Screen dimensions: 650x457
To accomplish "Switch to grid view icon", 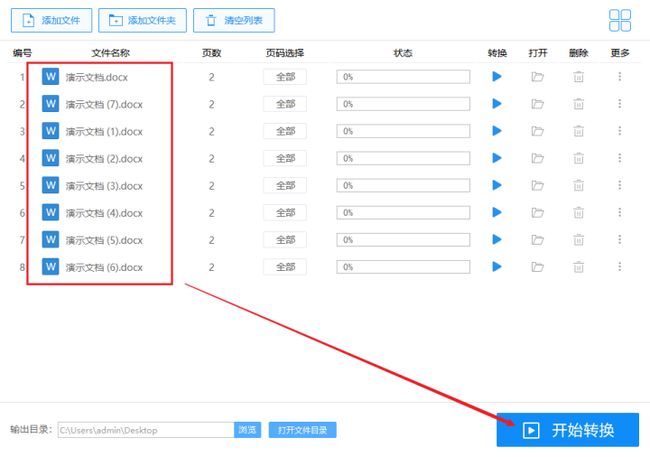I will 620,20.
